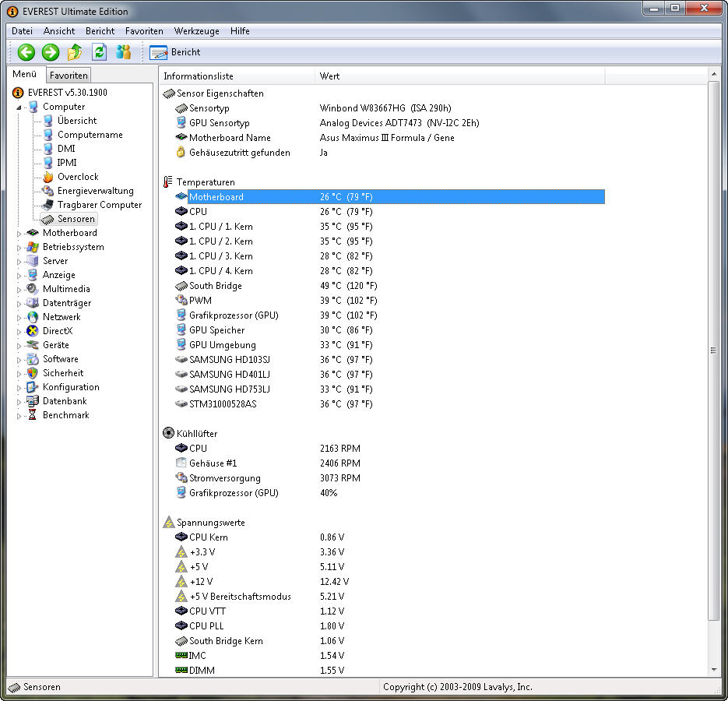Click the users icon in toolbar
This screenshot has height=701, width=728.
[x=123, y=52]
